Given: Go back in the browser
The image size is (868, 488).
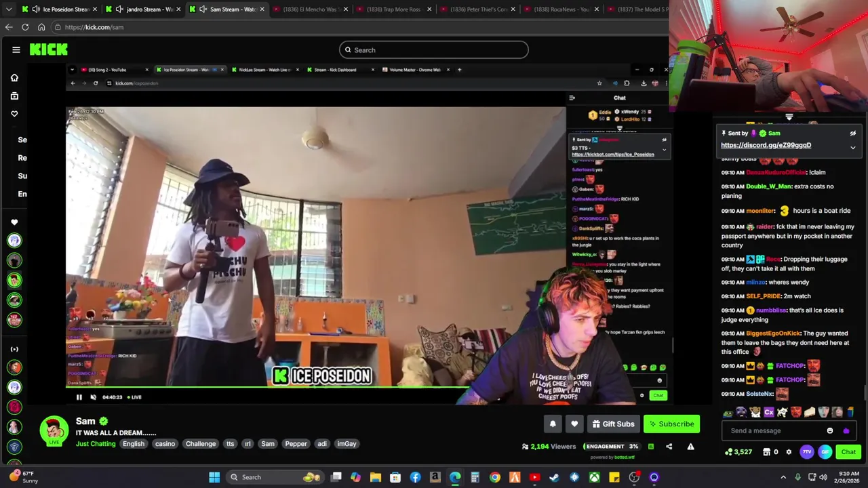Looking at the screenshot, I should [x=9, y=27].
